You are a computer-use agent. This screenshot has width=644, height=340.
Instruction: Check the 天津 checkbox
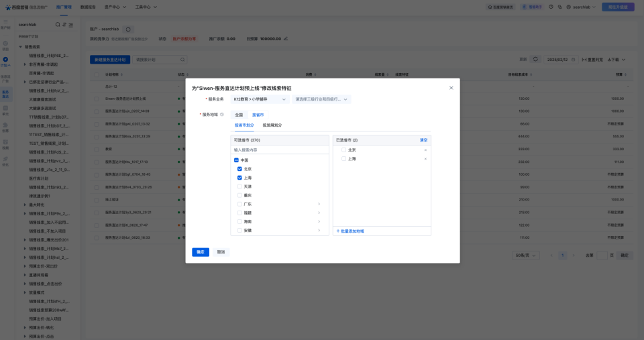(239, 186)
